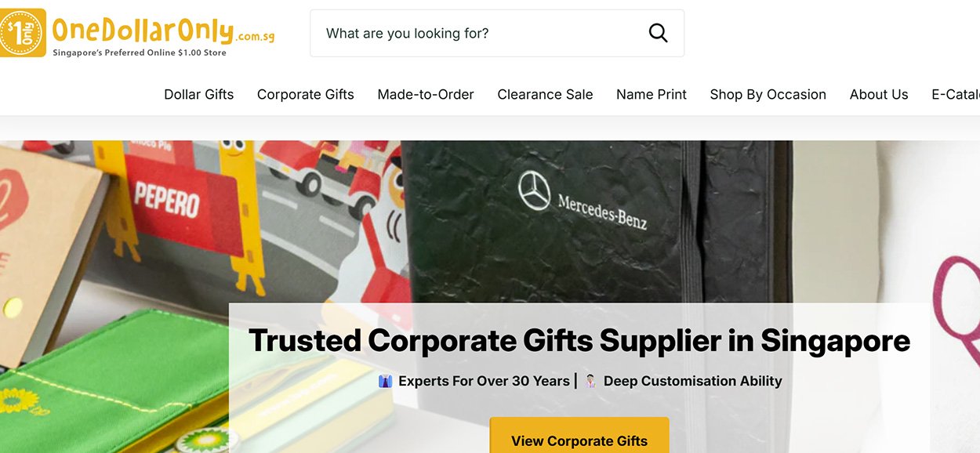
Task: Open the Dollar Gifts menu
Action: 199,95
